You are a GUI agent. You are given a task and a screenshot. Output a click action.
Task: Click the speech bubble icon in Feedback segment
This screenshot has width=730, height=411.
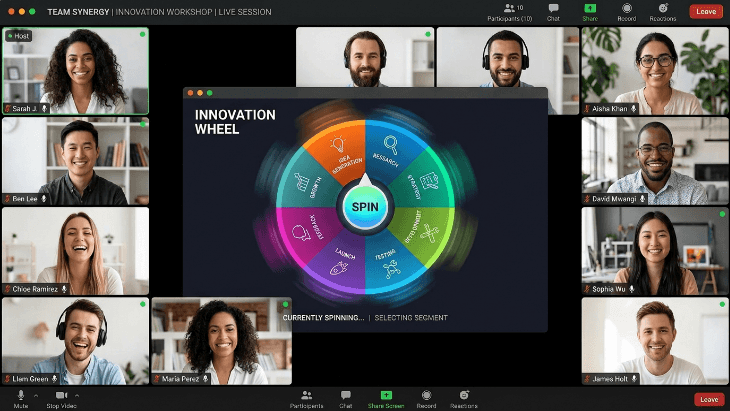tap(301, 233)
